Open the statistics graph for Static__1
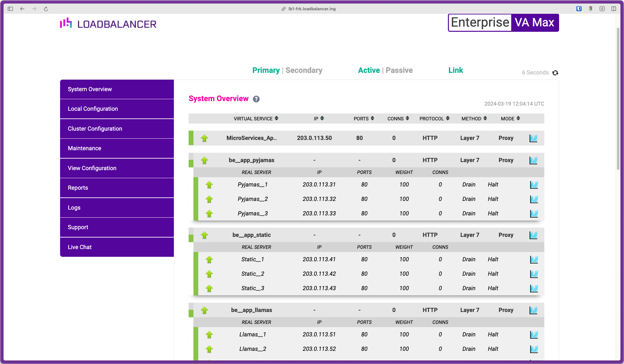Viewport: 624px width, 364px height. coord(534,260)
